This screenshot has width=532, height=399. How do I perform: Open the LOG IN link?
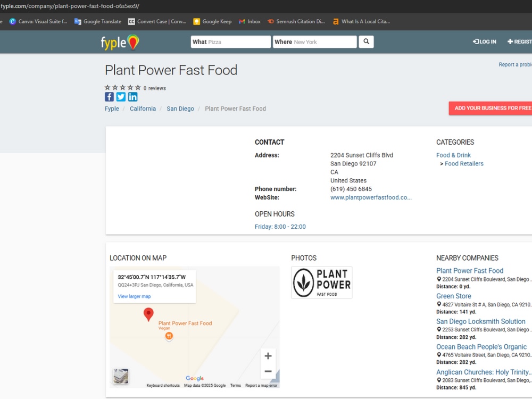485,41
